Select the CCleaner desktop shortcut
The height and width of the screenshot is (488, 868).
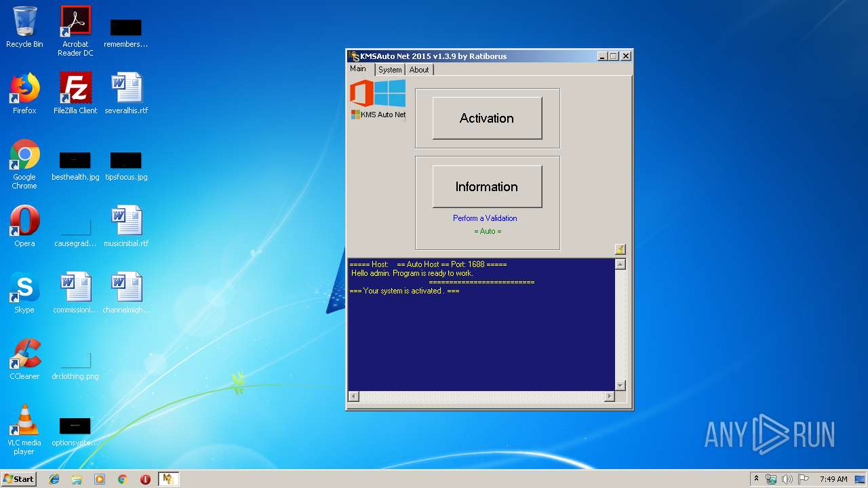click(24, 359)
